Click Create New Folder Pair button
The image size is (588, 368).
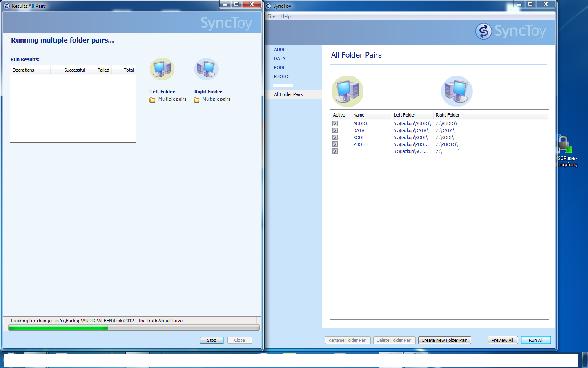444,340
